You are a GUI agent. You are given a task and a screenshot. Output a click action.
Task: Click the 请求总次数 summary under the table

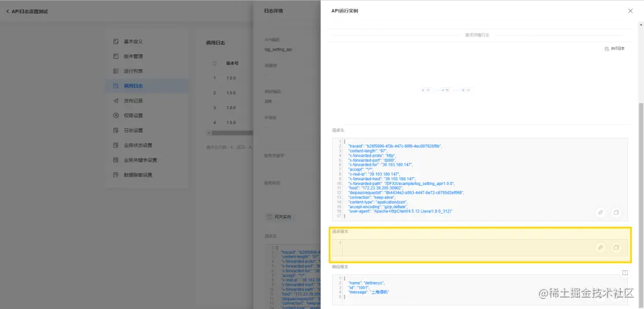click(x=229, y=147)
